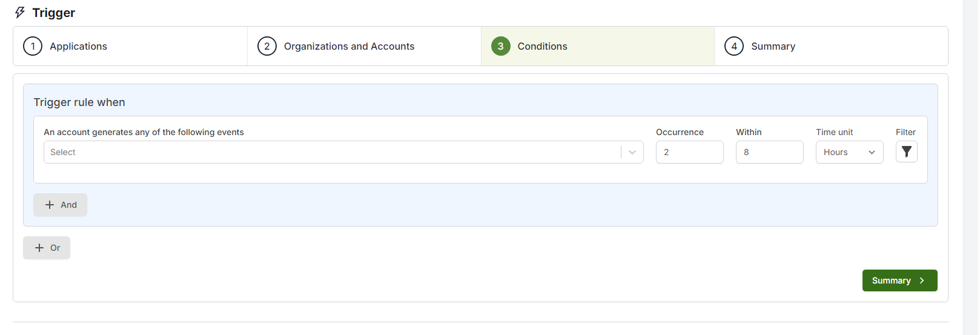Click the step 1 circle icon

33,46
